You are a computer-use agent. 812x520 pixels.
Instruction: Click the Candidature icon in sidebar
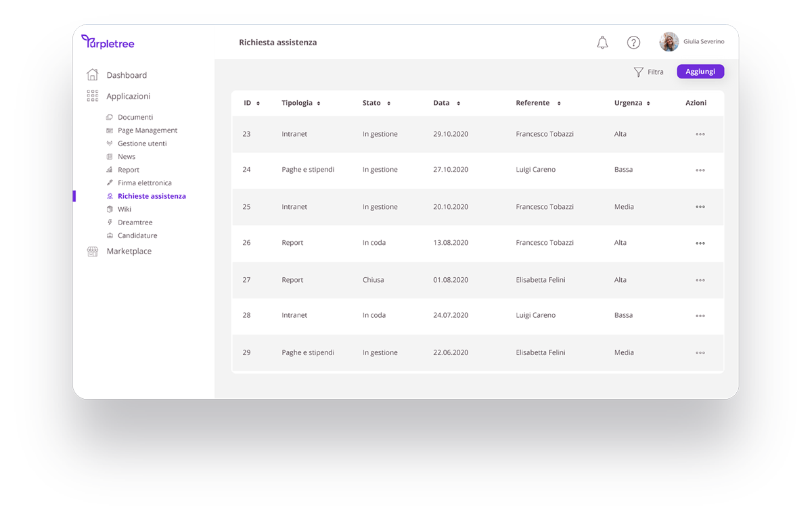(110, 235)
